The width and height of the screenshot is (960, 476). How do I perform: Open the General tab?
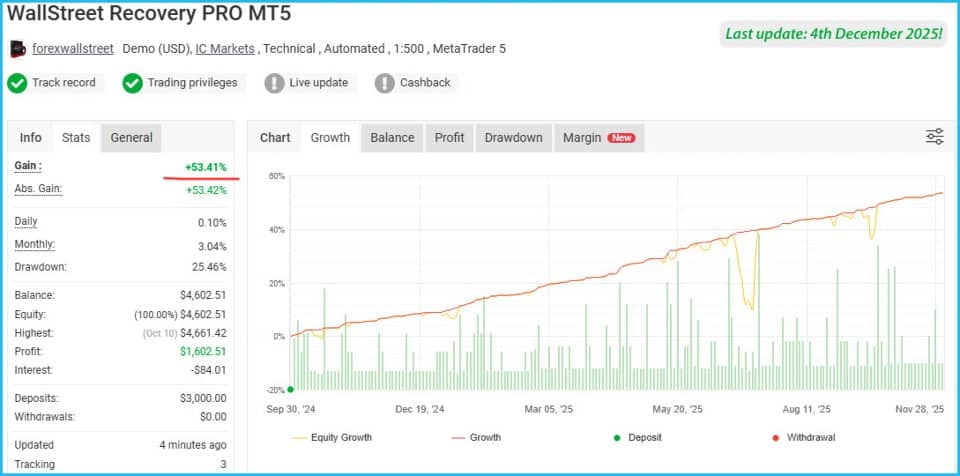tap(131, 138)
